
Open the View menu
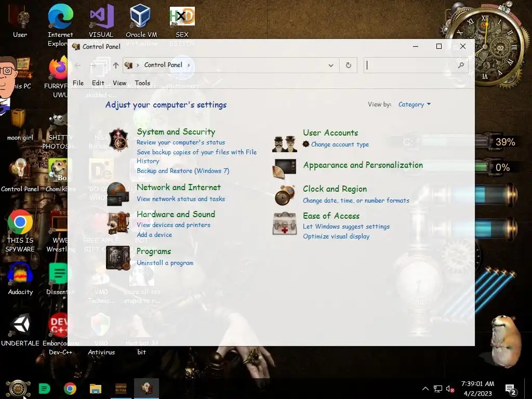point(119,83)
